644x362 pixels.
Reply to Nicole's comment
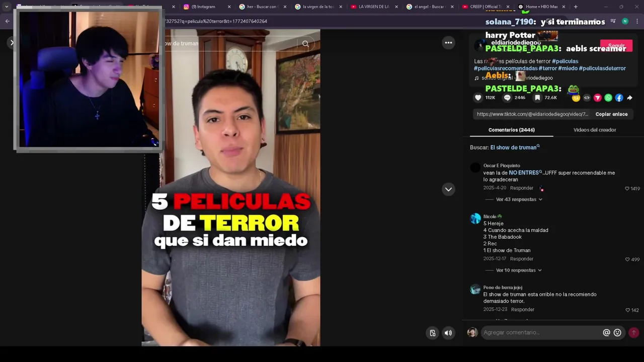pyautogui.click(x=521, y=259)
